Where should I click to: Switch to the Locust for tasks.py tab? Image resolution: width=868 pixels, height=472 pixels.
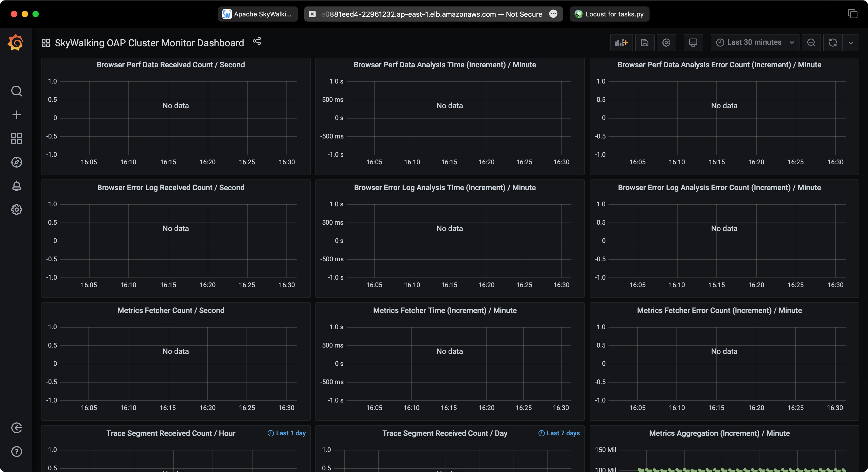tap(609, 14)
